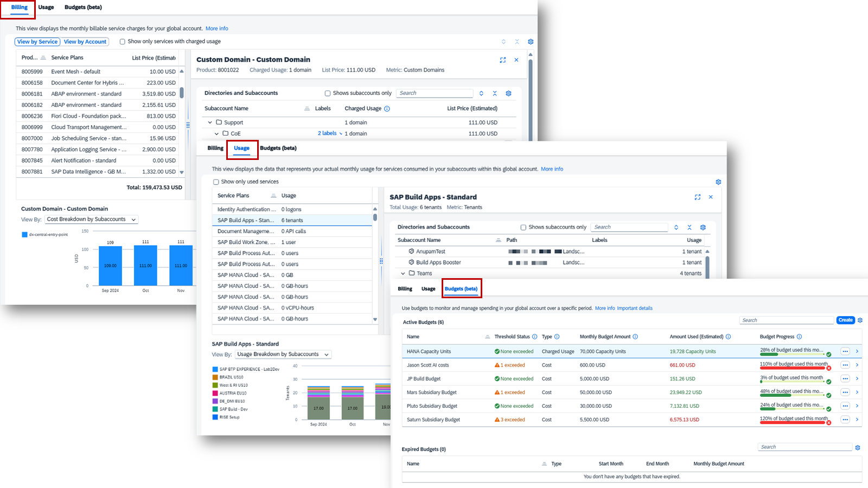Image resolution: width=868 pixels, height=488 pixels.
Task: Tick Shows subaccounts only in SAP Build Apps panel
Action: [x=524, y=227]
